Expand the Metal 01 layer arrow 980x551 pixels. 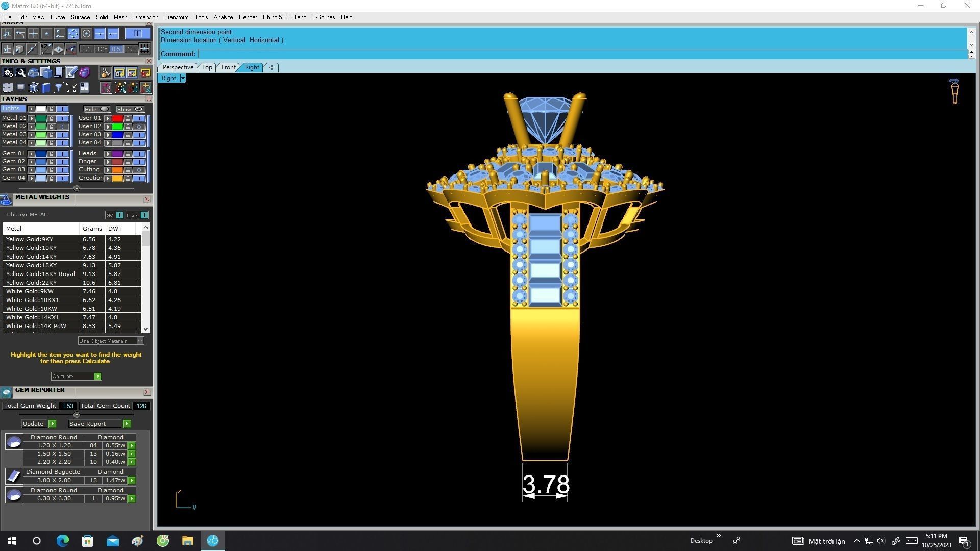coord(31,118)
